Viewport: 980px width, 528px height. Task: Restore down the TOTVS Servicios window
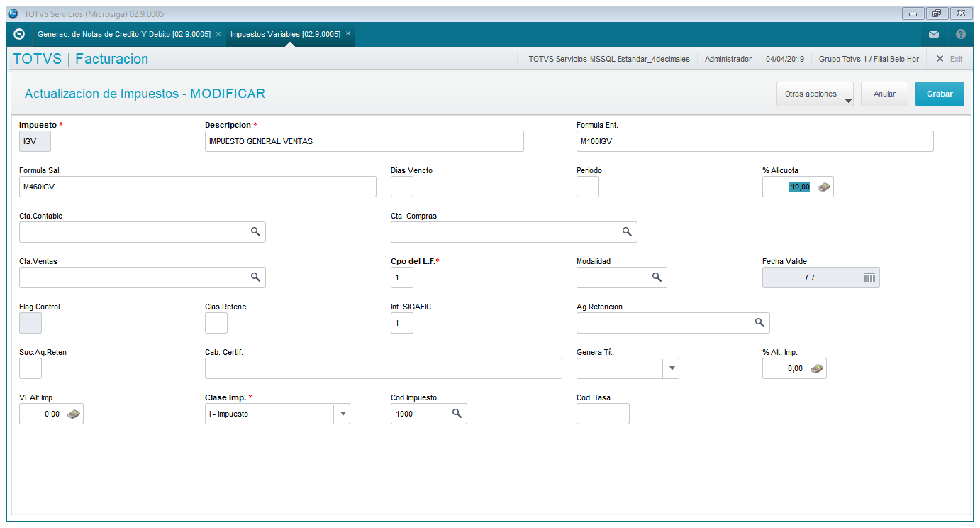coord(937,13)
